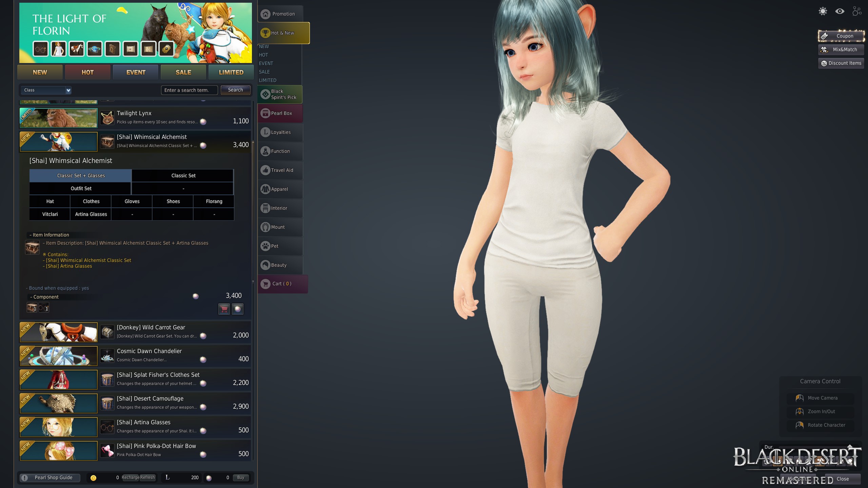This screenshot has width=868, height=488.
Task: Switch to the LIMITED tab
Action: tap(231, 72)
